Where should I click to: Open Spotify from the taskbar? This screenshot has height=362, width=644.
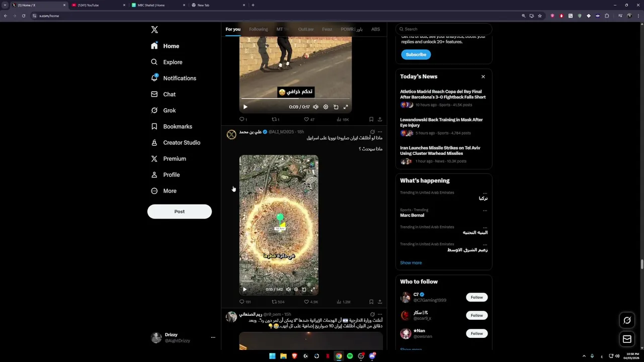[350, 356]
